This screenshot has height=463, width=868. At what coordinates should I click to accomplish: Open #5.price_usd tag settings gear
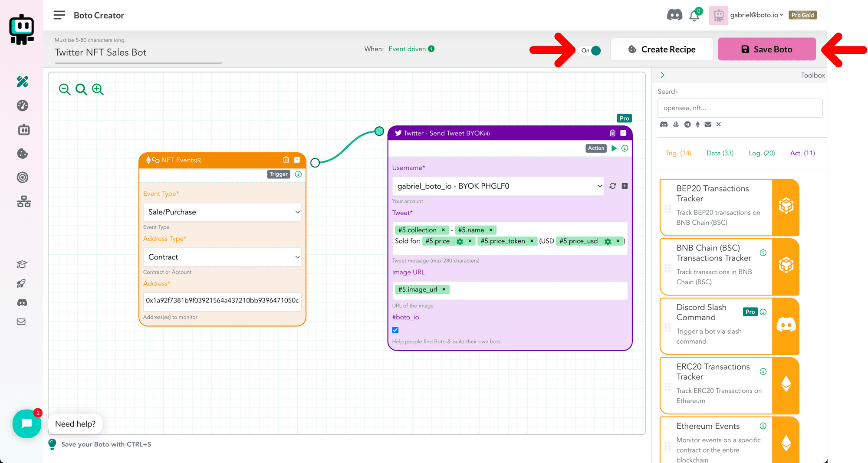[x=608, y=241]
